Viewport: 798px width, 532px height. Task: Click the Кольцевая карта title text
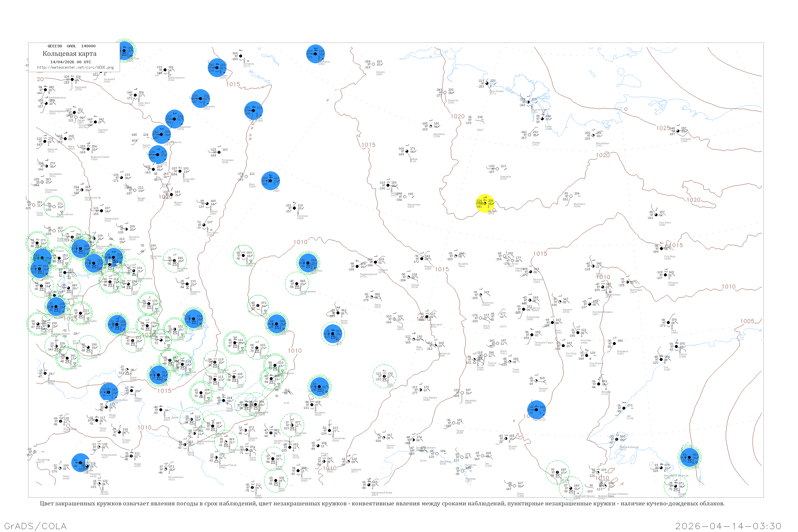tap(69, 54)
